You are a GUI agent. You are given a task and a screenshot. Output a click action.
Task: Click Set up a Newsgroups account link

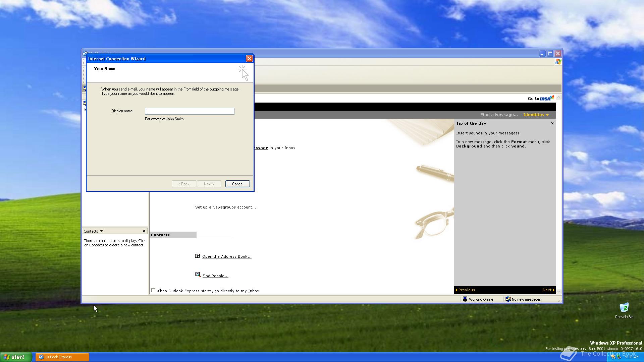coord(225,207)
